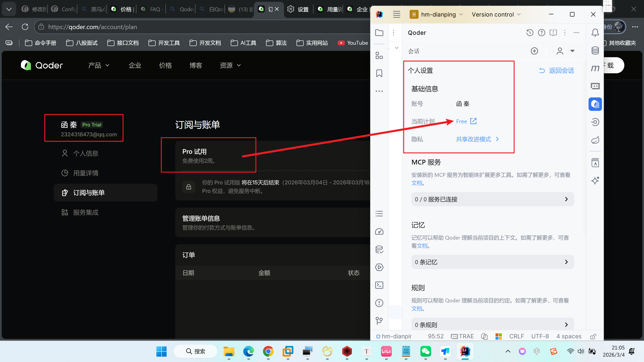Image resolution: width=644 pixels, height=362 pixels.
Task: Open the Free plan link
Action: pos(466,121)
